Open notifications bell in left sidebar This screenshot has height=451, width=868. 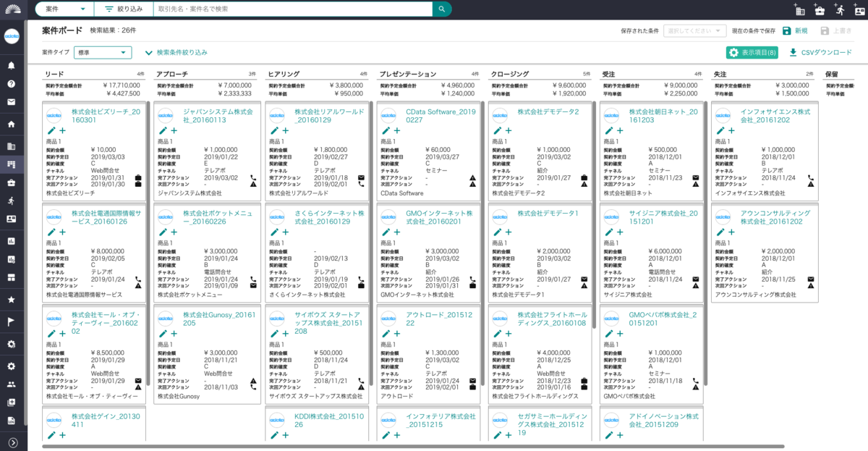tap(12, 65)
